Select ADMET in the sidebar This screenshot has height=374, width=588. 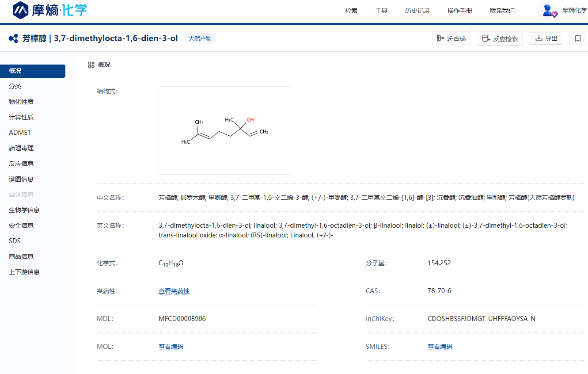20,133
